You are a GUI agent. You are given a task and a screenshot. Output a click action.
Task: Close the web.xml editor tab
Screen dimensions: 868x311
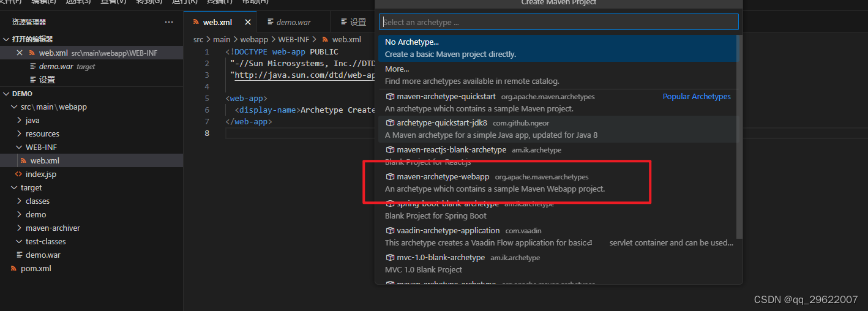point(248,22)
